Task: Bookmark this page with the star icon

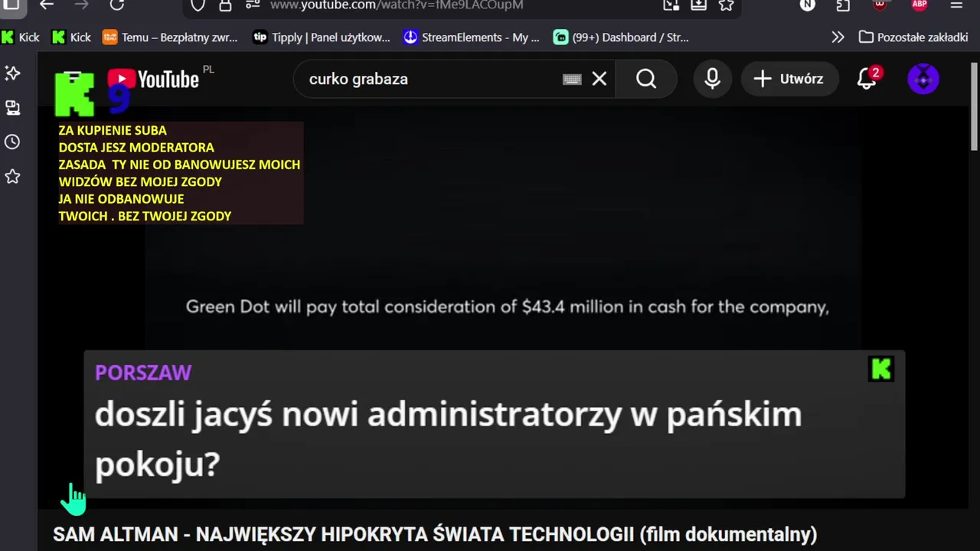Action: pos(727,5)
